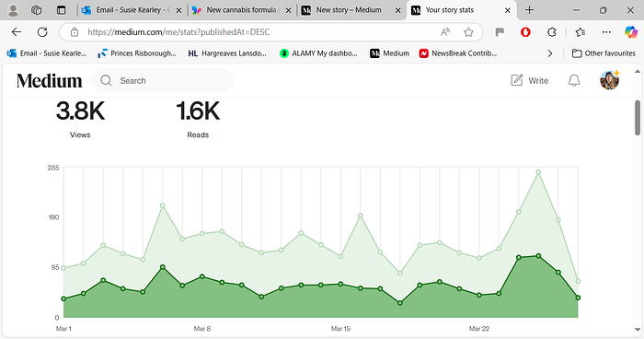The height and width of the screenshot is (339, 644).
Task: Close the New story – Medium tab
Action: (398, 11)
